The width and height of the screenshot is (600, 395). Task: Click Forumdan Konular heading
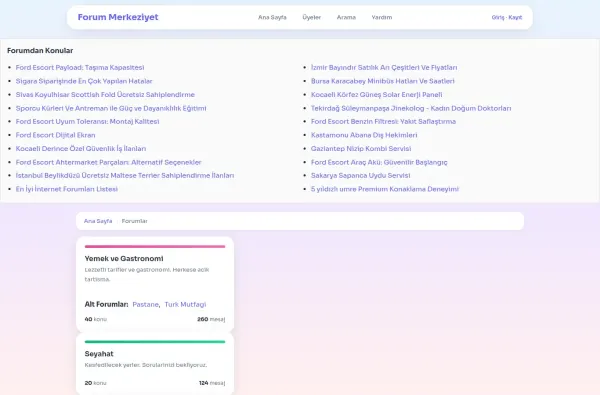40,51
